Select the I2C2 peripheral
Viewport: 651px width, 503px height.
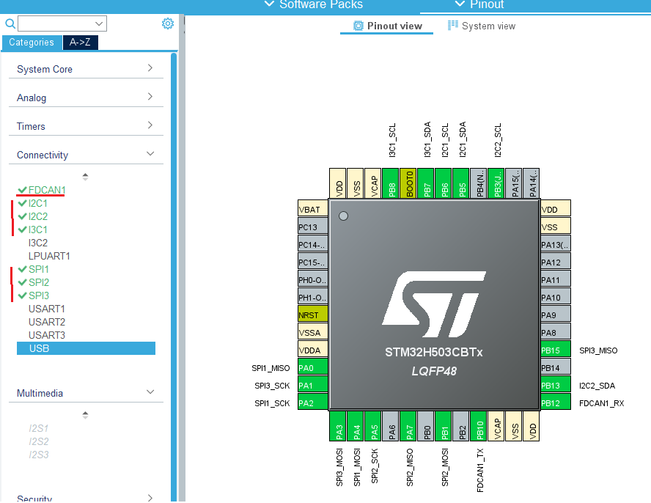coord(38,217)
